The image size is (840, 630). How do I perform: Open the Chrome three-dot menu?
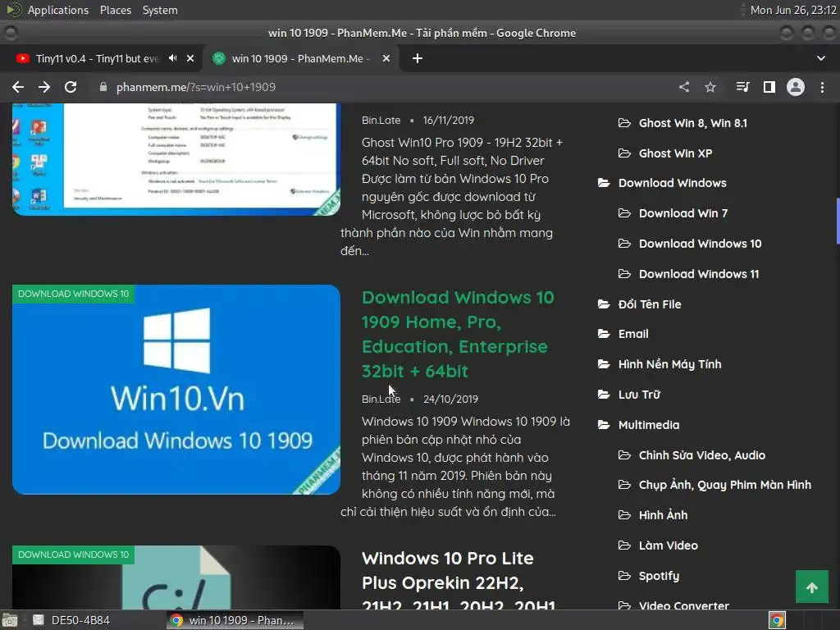pos(822,87)
